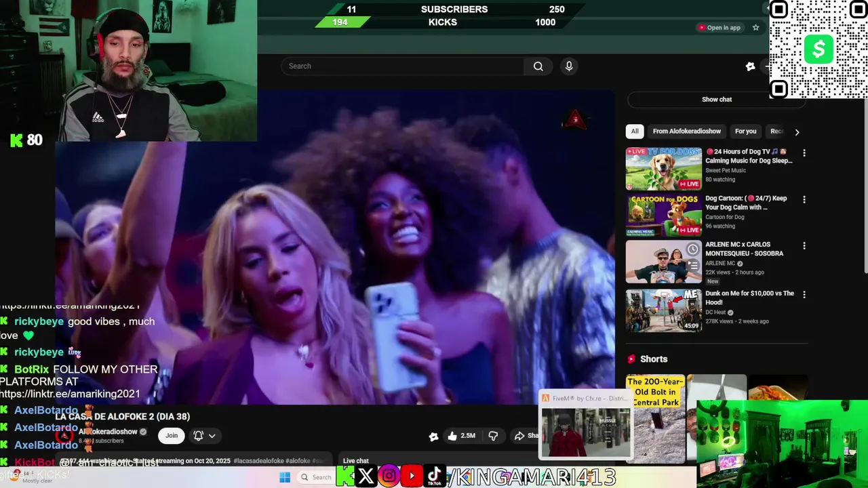The image size is (868, 488).
Task: Bookmark this page with the star icon
Action: tap(755, 28)
